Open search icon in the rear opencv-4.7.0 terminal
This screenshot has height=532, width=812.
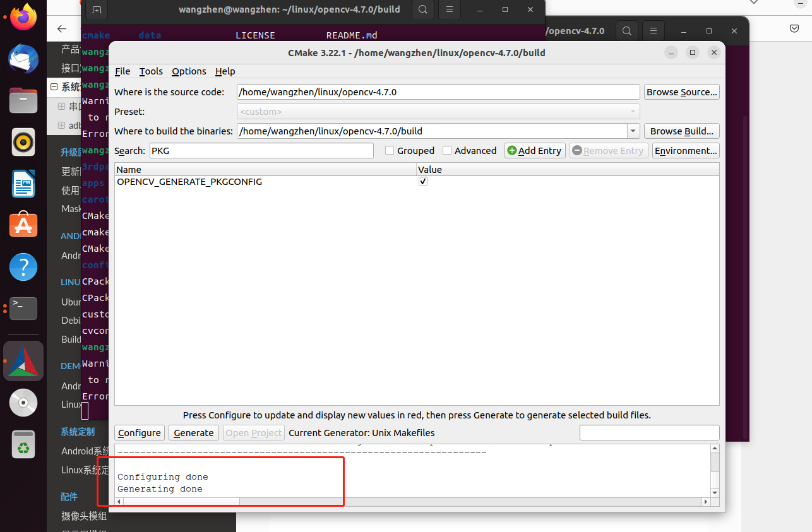click(x=626, y=30)
